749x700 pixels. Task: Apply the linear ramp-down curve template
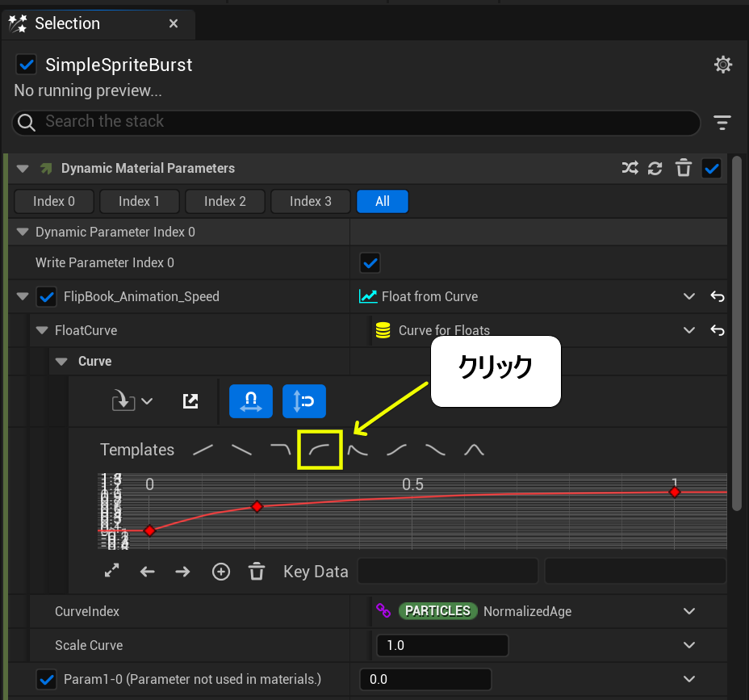point(241,450)
